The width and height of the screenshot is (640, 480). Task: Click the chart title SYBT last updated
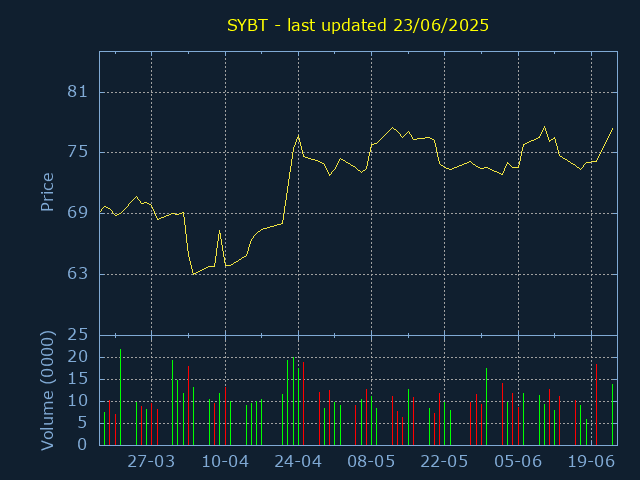(358, 25)
